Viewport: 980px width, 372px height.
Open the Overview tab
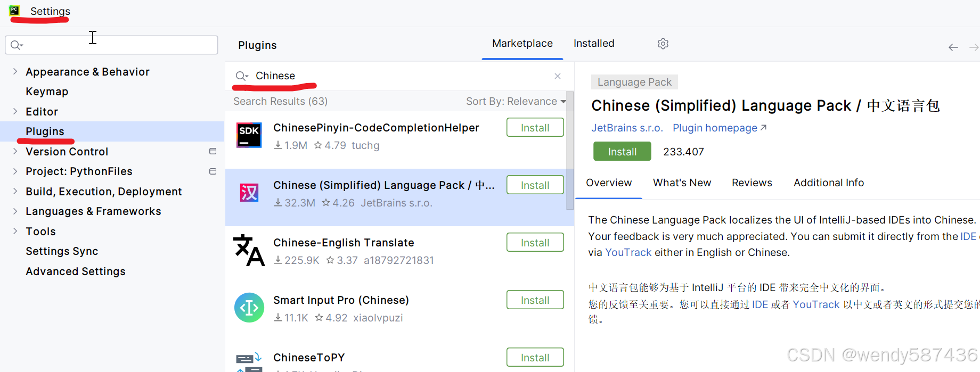pyautogui.click(x=609, y=183)
